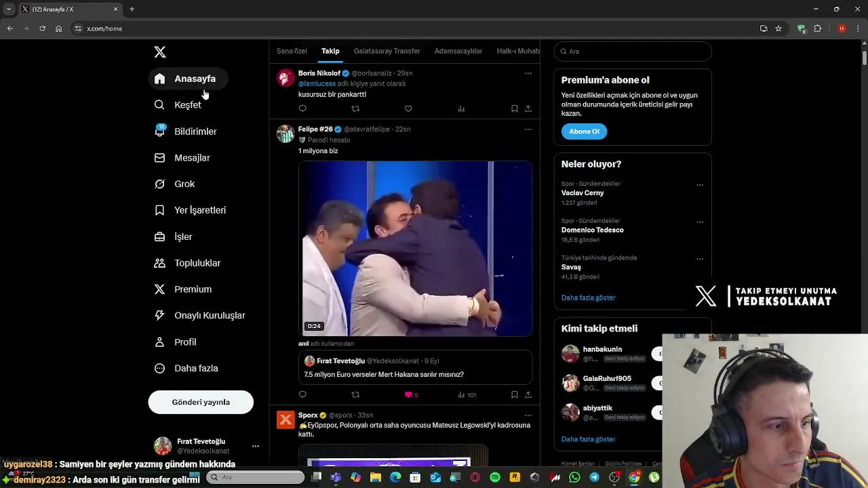Share Felipe #26 post
The height and width of the screenshot is (488, 868).
pyautogui.click(x=528, y=394)
